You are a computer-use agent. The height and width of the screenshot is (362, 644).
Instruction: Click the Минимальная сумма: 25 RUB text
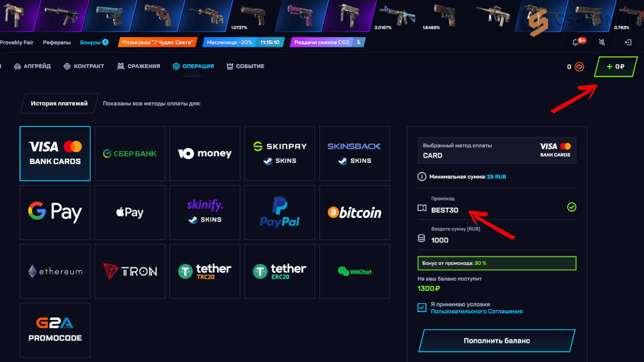[468, 177]
